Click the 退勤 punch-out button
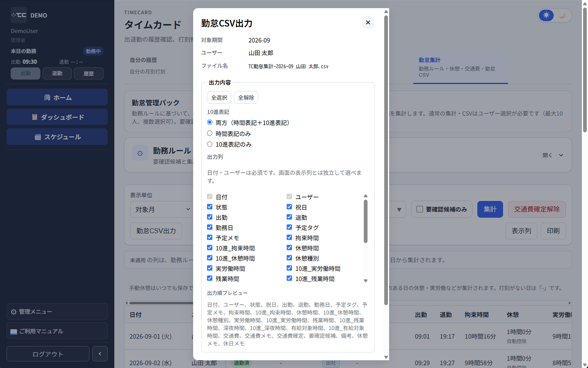 [57, 74]
